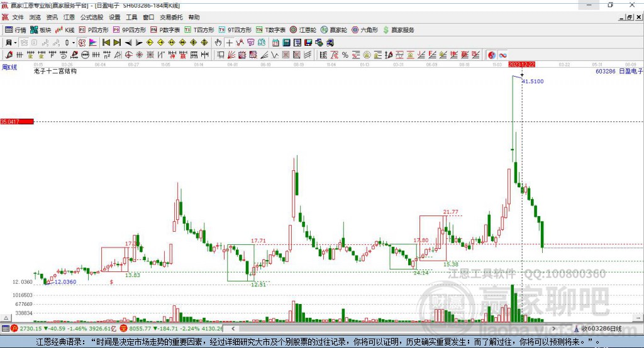Image resolution: width=644 pixels, height=348 pixels.
Task: Select the Gann fan red rays icon
Action: pyautogui.click(x=231, y=55)
